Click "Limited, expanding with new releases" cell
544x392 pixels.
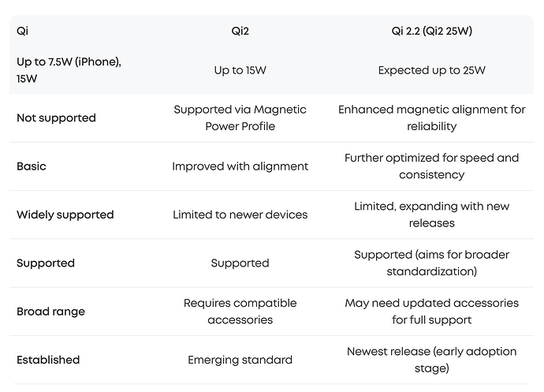(x=431, y=215)
